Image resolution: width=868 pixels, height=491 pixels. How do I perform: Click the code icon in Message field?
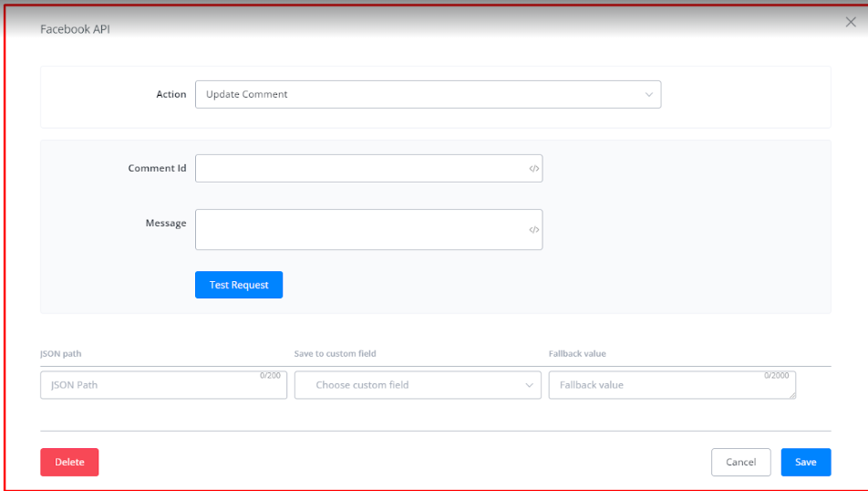point(534,230)
